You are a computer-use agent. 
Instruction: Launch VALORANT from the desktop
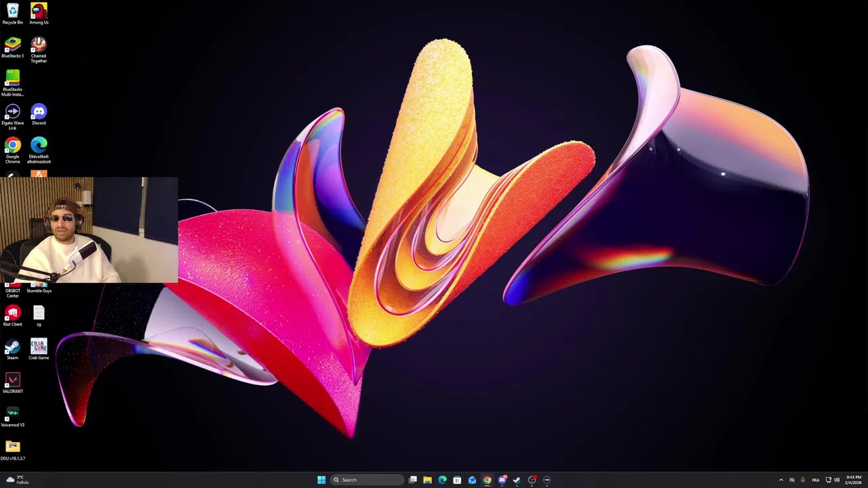12,383
